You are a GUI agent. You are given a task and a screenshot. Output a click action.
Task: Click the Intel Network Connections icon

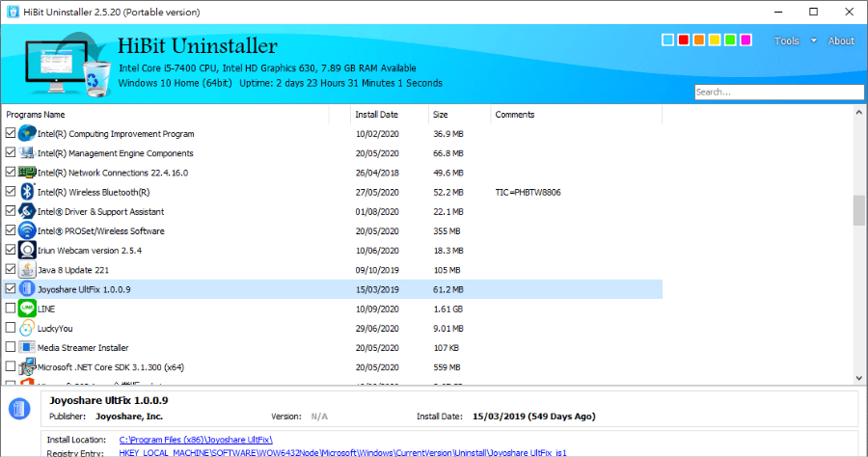tap(27, 173)
